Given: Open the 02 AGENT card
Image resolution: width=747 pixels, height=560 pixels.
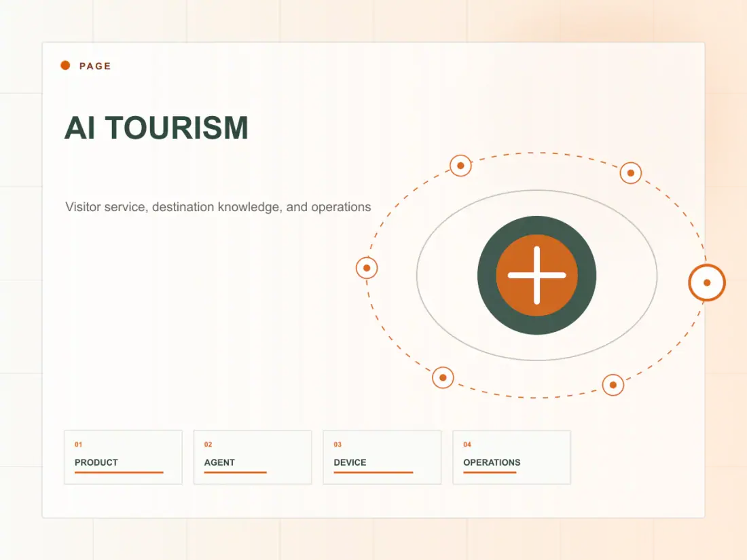Looking at the screenshot, I should [253, 457].
